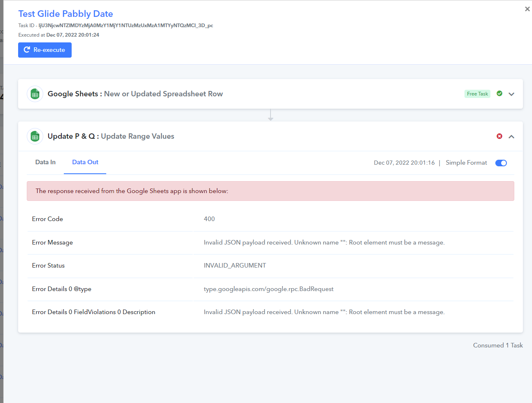Viewport: 532px width, 403px height.
Task: Click the Error Message label
Action: pyautogui.click(x=52, y=242)
